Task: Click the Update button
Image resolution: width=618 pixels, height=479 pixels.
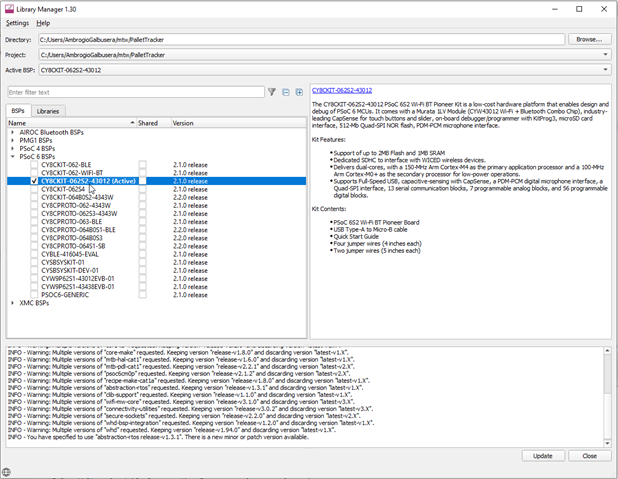Action: tap(543, 456)
